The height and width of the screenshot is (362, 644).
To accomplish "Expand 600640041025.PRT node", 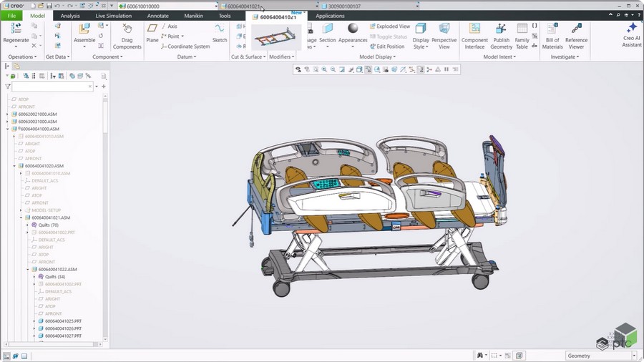I will (x=34, y=321).
